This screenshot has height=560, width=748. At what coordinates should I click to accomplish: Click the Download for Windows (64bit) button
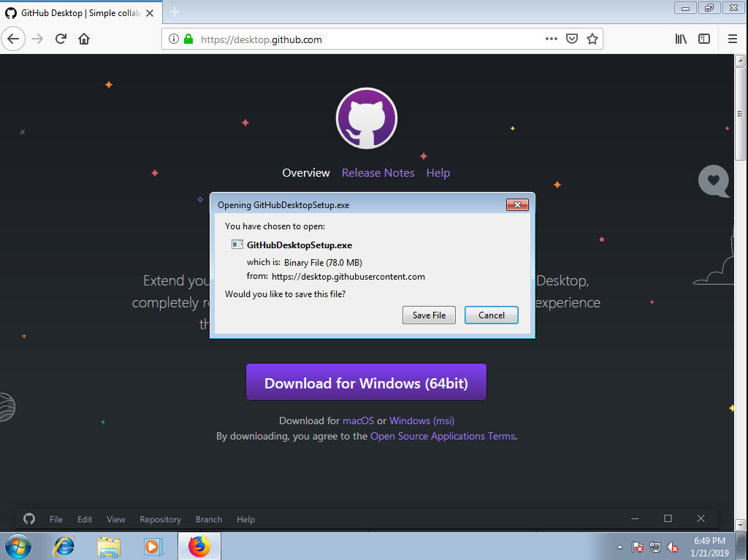pyautogui.click(x=367, y=382)
